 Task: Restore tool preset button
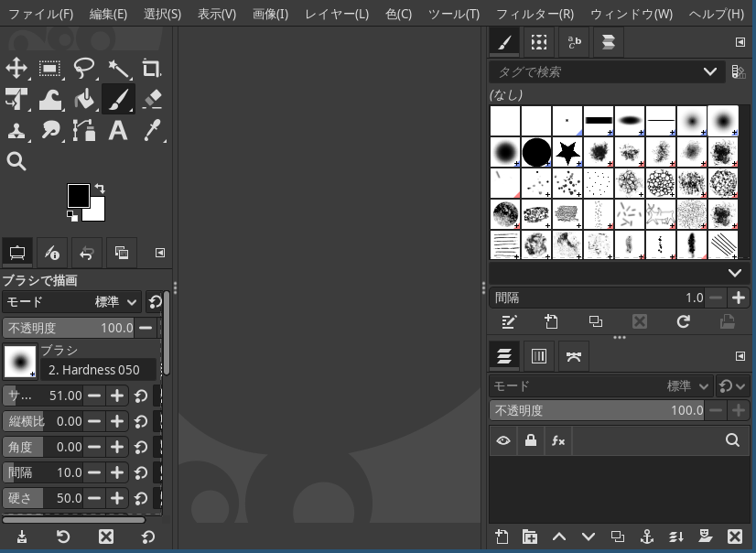click(63, 537)
